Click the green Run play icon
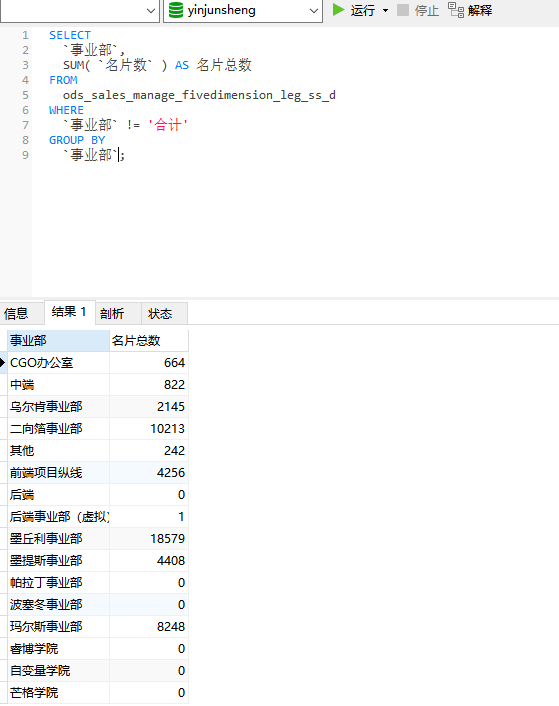The image size is (559, 706). [x=338, y=9]
